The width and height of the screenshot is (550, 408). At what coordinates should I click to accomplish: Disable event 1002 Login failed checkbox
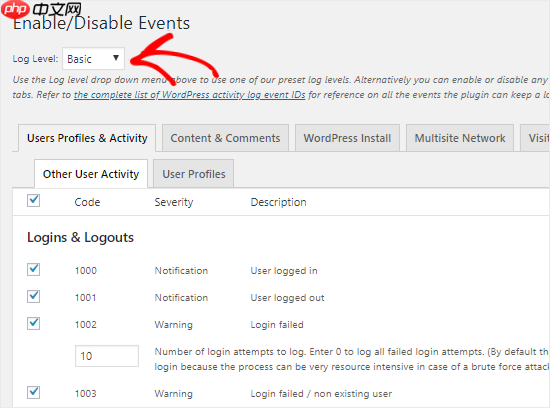tap(34, 323)
